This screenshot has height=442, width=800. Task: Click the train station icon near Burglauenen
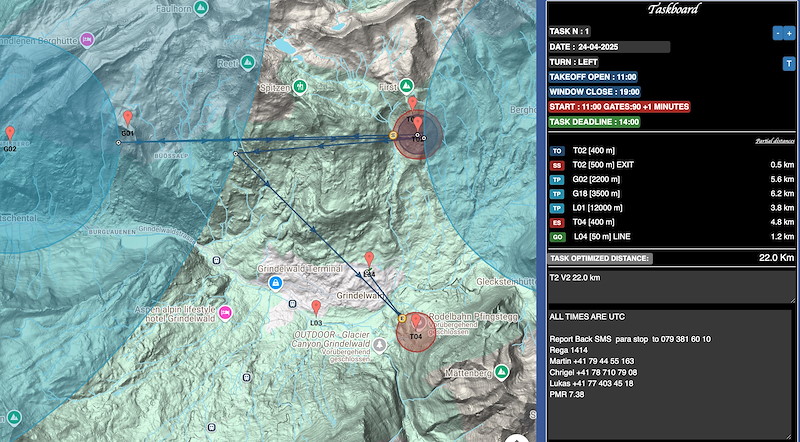coord(216,260)
